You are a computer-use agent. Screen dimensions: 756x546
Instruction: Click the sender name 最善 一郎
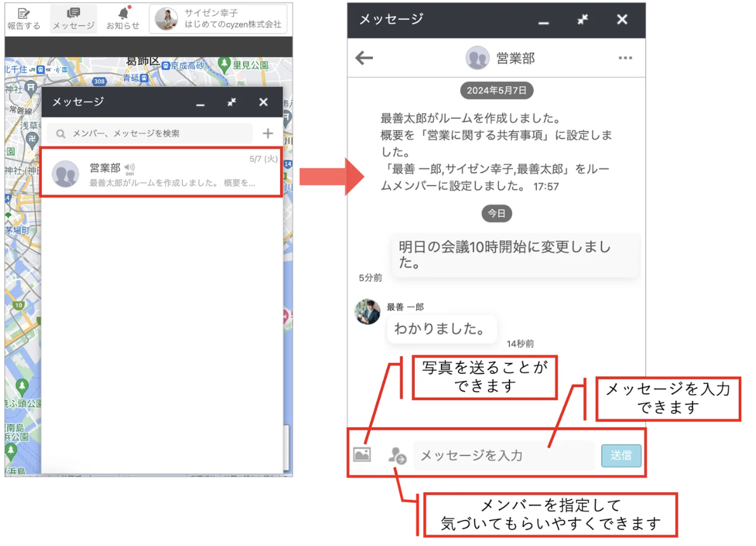[405, 307]
